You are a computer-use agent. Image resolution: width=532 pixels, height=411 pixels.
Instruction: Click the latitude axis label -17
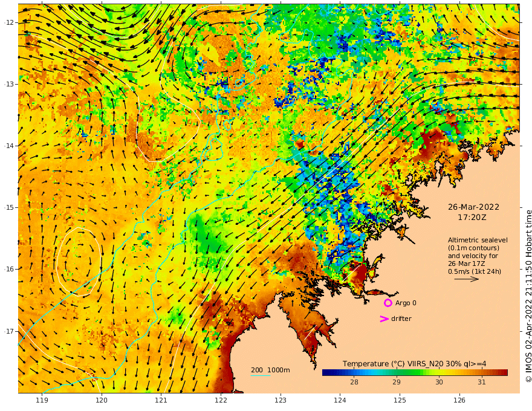tap(9, 331)
